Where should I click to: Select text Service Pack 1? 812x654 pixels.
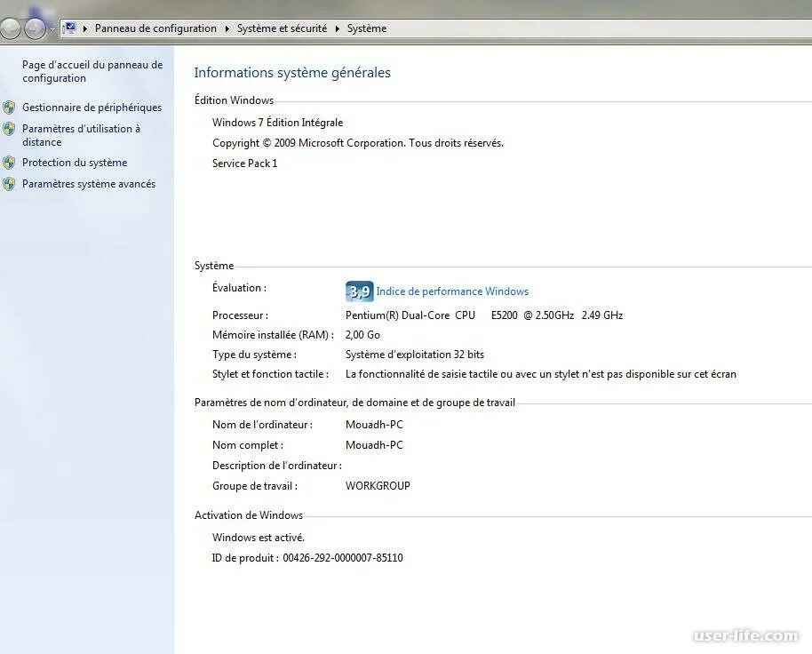click(244, 163)
